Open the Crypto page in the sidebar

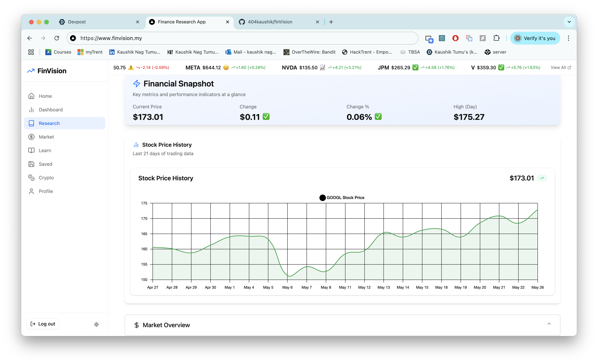(x=46, y=178)
